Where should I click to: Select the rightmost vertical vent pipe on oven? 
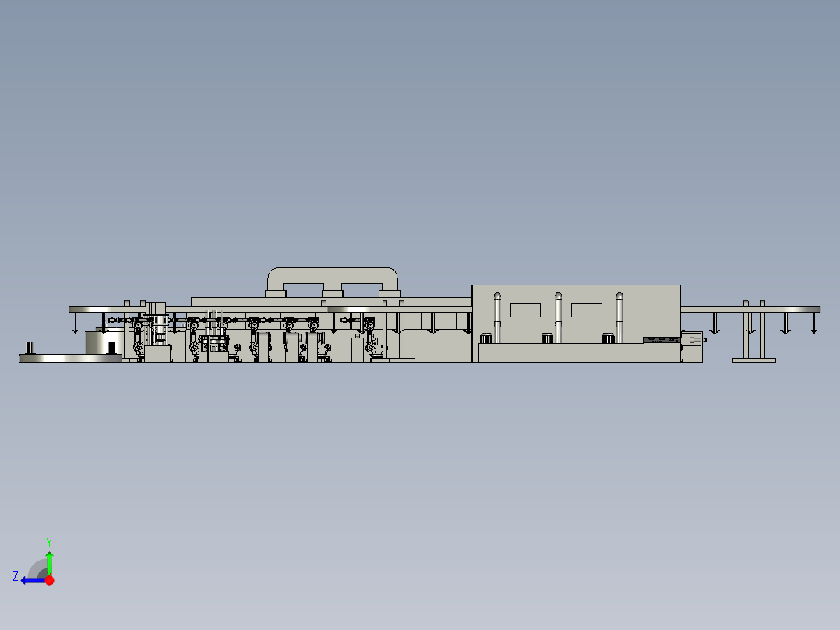pos(619,317)
